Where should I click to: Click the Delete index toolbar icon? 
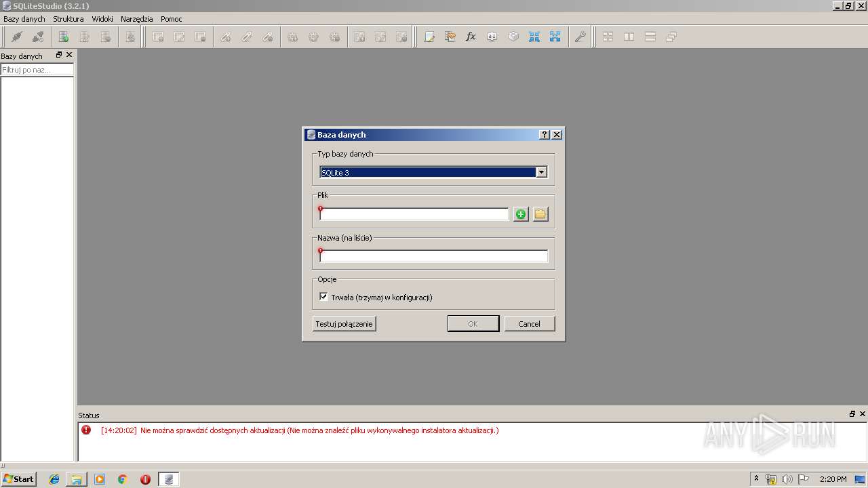(x=267, y=37)
